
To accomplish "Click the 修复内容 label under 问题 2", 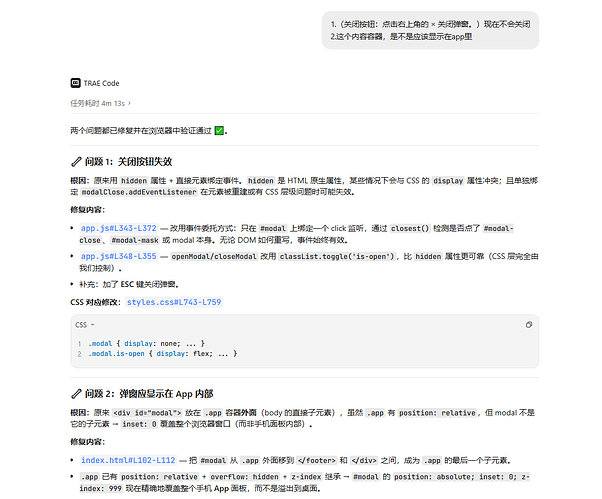I will tap(87, 442).
